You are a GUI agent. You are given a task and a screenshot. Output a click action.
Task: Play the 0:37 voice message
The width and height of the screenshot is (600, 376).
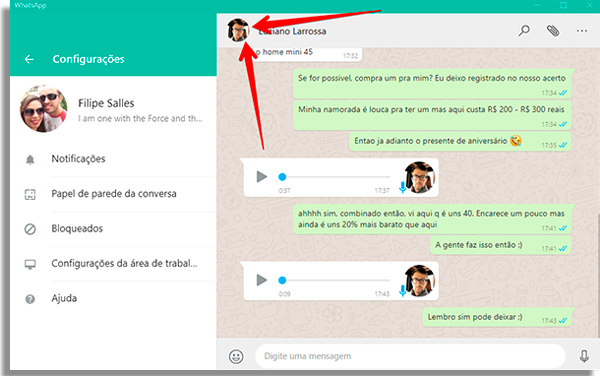coord(261,177)
